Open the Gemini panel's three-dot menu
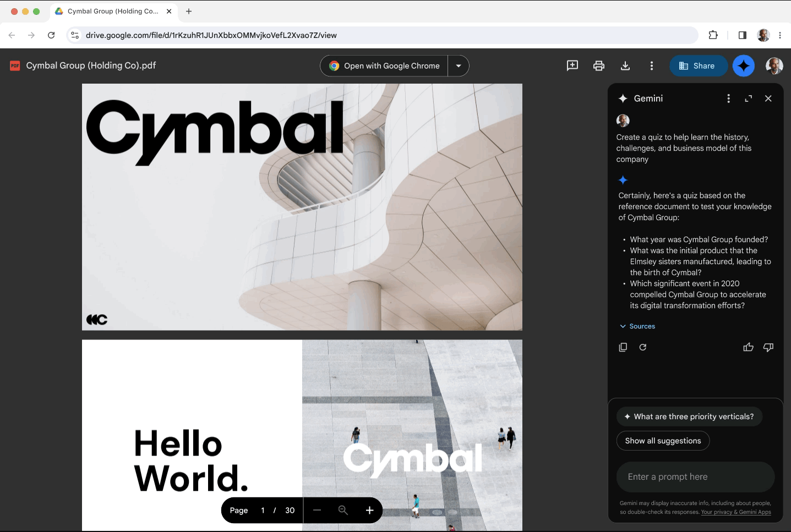 728,98
